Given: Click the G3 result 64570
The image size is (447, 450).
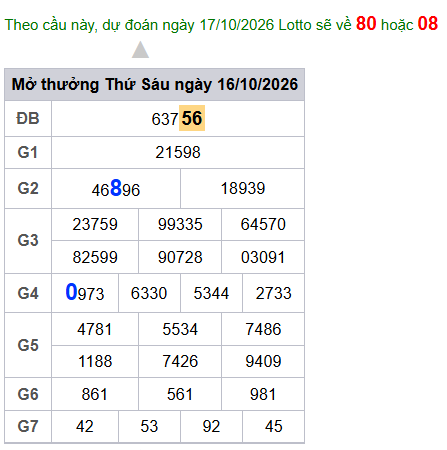Looking at the screenshot, I should [263, 224].
